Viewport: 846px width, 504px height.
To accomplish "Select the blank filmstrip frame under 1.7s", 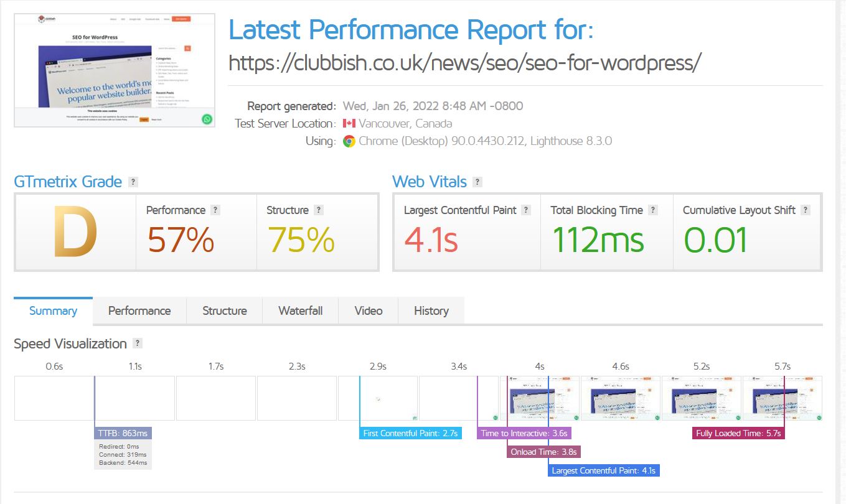I will coord(216,398).
